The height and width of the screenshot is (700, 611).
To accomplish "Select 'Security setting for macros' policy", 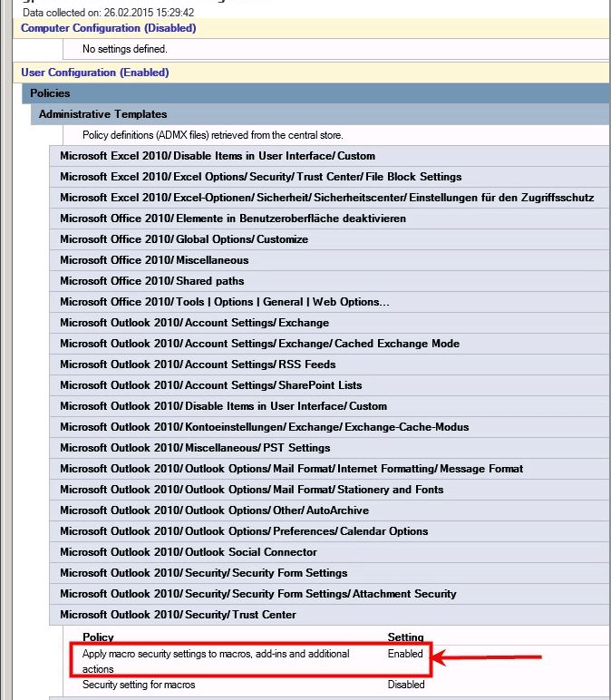I will 139,685.
